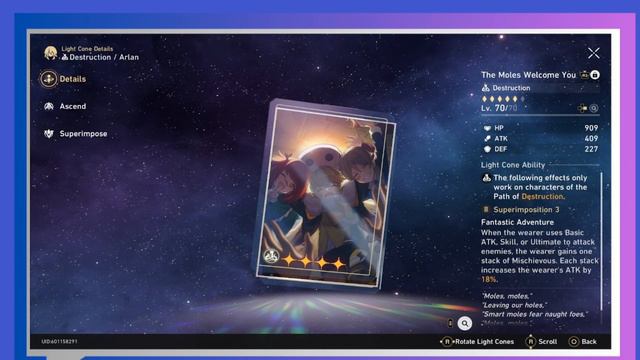The width and height of the screenshot is (640, 360).
Task: Click the ascension diamond row under Destruction
Action: click(x=503, y=99)
